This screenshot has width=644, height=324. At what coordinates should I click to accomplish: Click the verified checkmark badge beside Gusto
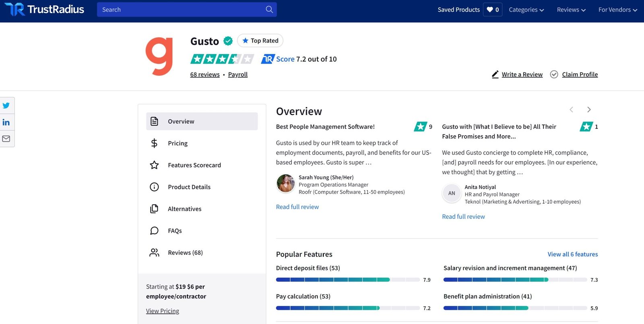pos(228,41)
